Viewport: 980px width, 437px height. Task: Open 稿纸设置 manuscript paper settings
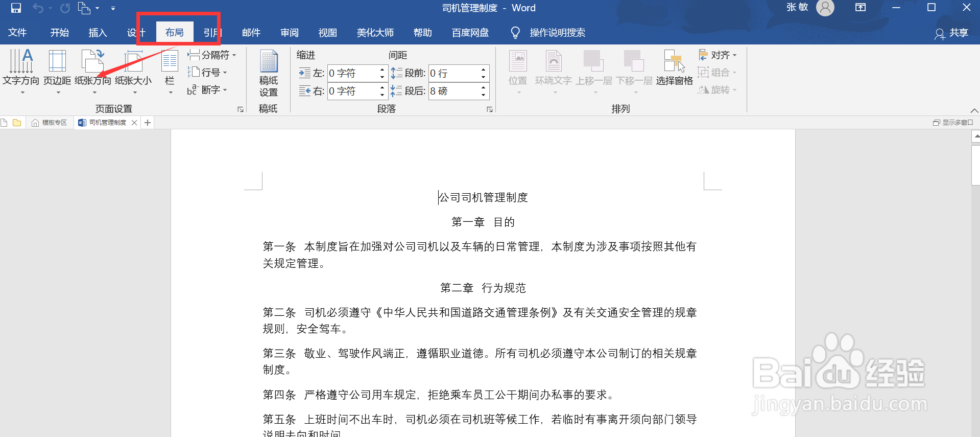(x=269, y=73)
